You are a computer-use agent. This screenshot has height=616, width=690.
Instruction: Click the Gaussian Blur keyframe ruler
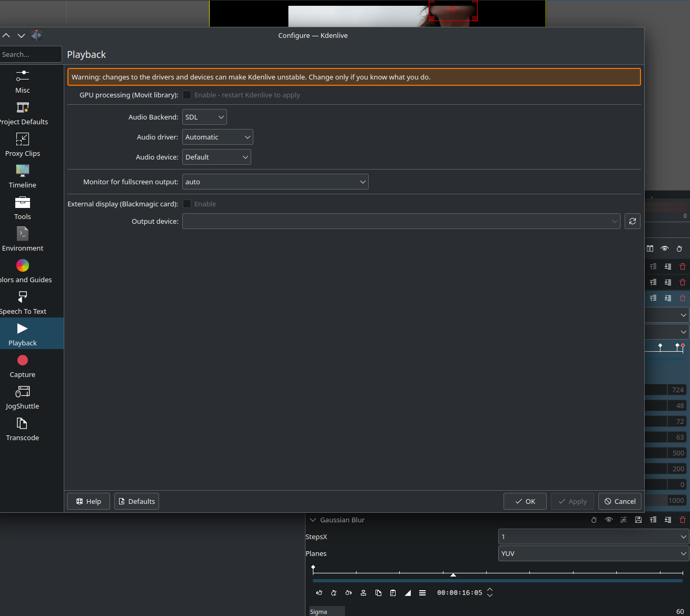[498, 572]
